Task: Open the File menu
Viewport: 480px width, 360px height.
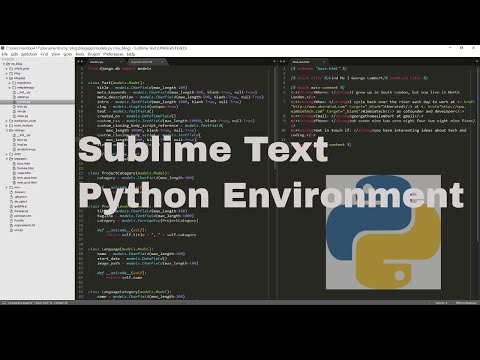Action: point(5,54)
